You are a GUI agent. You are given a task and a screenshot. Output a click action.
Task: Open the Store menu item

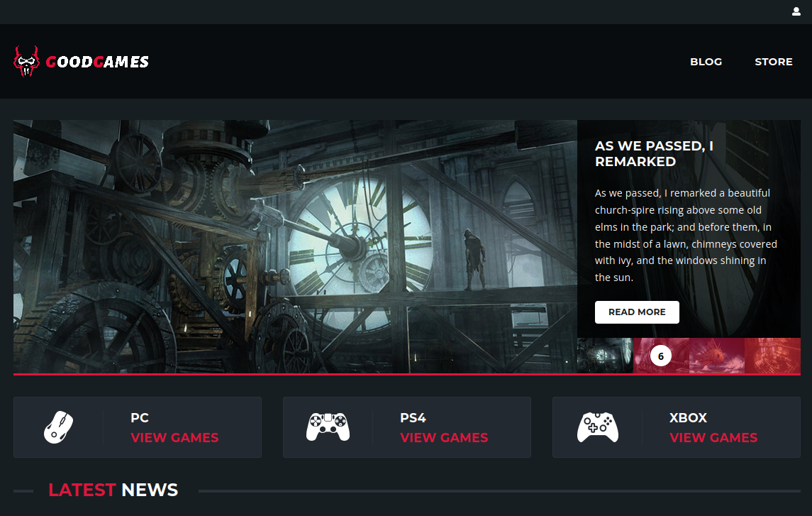(773, 62)
